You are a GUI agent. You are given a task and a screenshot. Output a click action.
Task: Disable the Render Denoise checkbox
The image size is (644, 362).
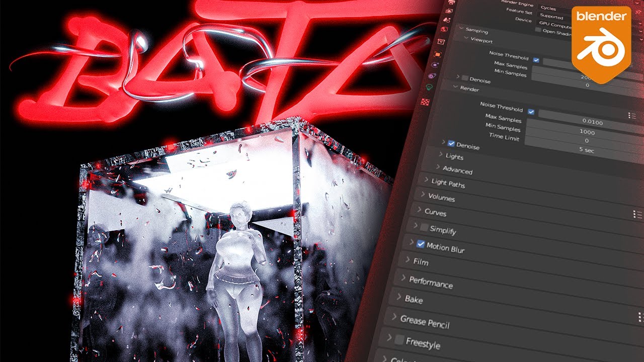(451, 143)
